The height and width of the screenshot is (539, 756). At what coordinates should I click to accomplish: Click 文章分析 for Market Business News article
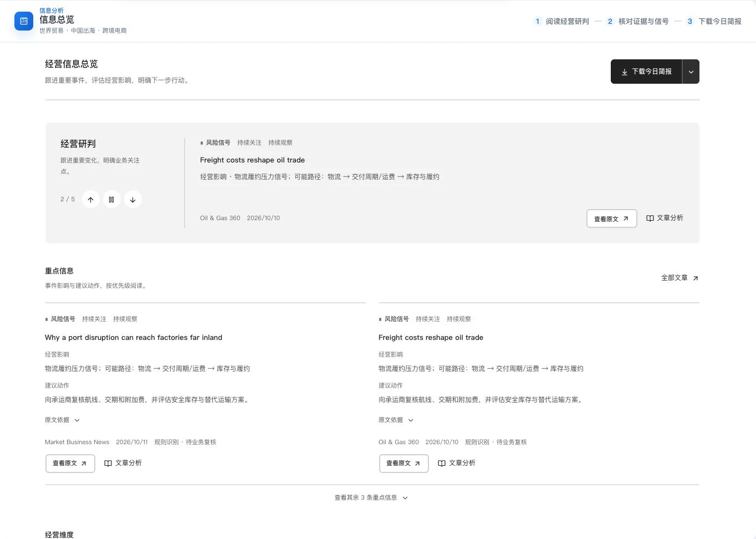tap(123, 463)
